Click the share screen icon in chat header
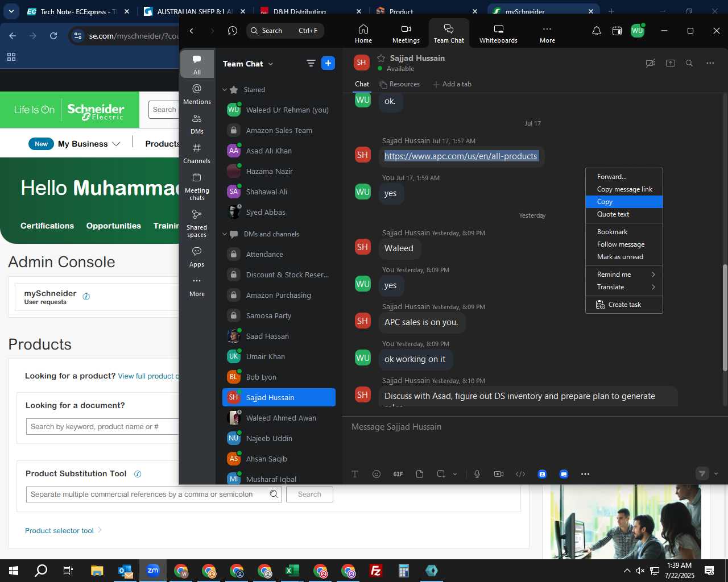The height and width of the screenshot is (582, 728). tap(671, 63)
